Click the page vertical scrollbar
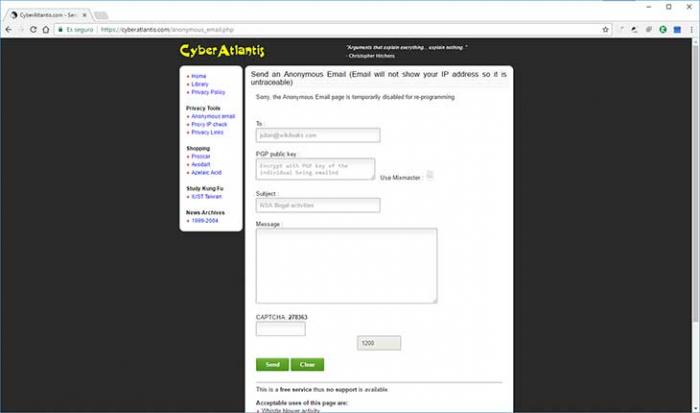 coord(695,183)
